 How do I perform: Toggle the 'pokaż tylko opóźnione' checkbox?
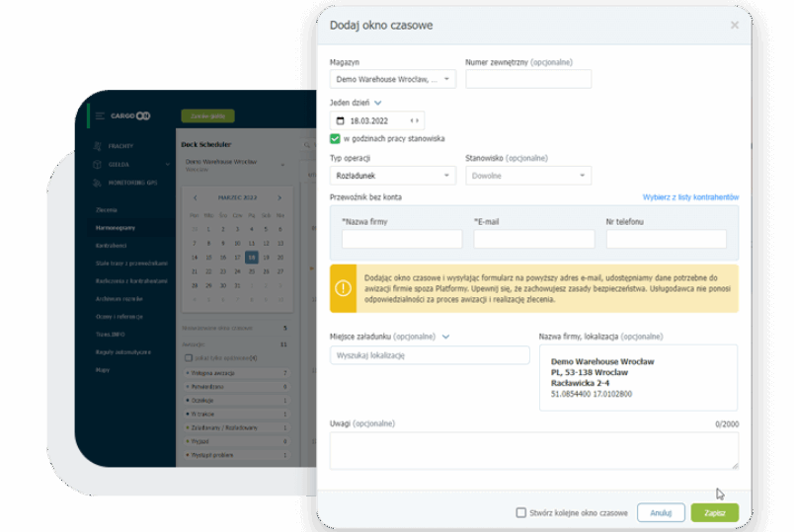189,357
